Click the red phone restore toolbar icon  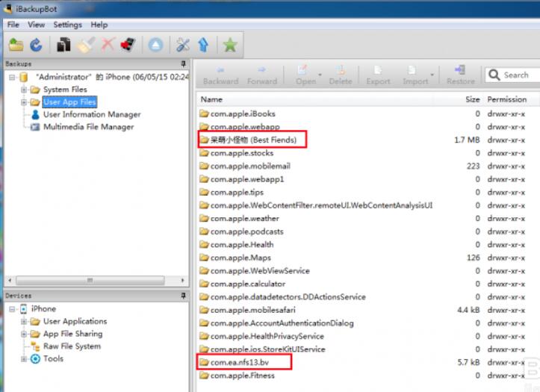coord(128,45)
